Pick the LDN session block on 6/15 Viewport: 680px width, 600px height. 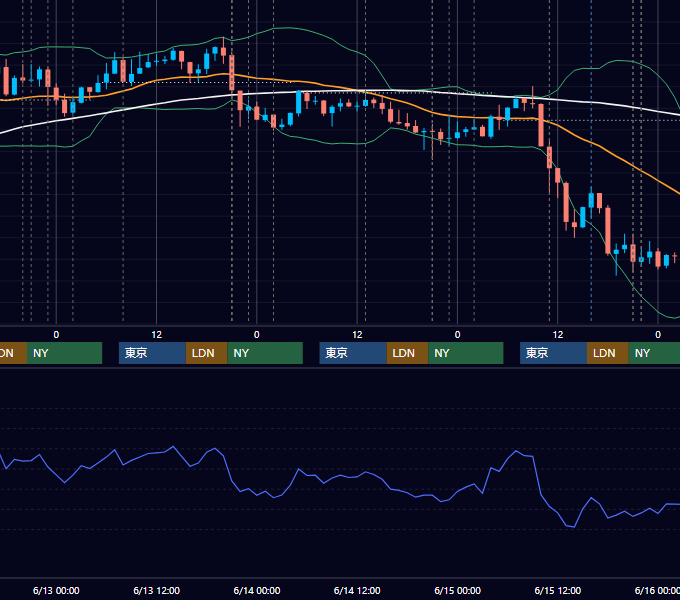click(x=608, y=353)
